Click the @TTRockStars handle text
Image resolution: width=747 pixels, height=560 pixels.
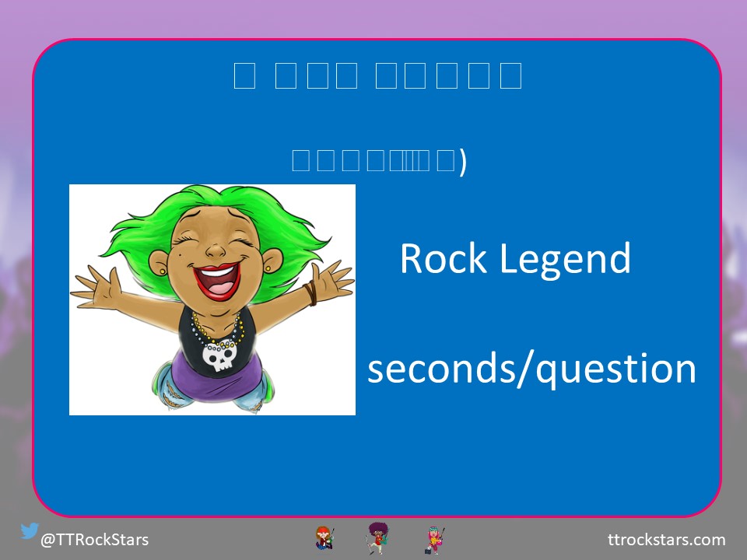[x=94, y=540]
